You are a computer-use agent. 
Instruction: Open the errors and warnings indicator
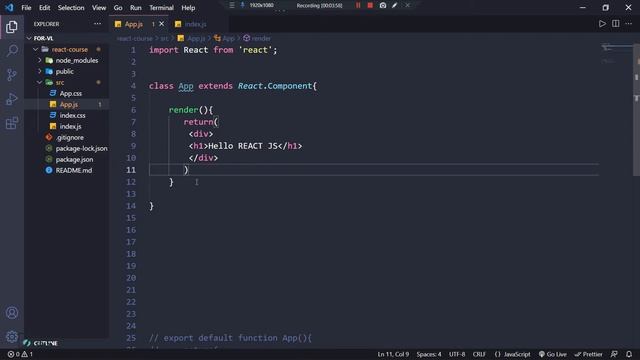[20, 354]
